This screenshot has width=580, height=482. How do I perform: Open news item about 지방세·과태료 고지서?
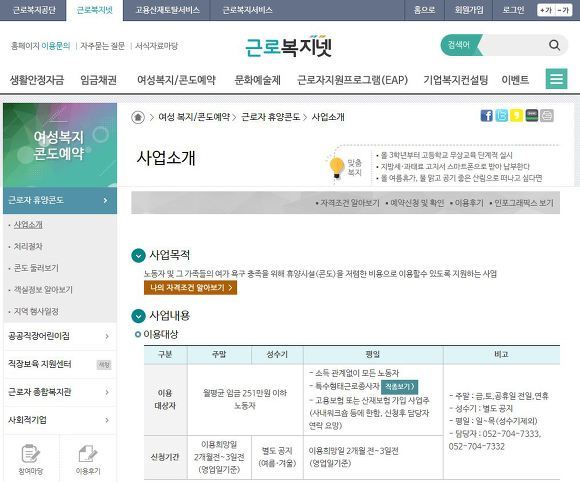tap(455, 167)
